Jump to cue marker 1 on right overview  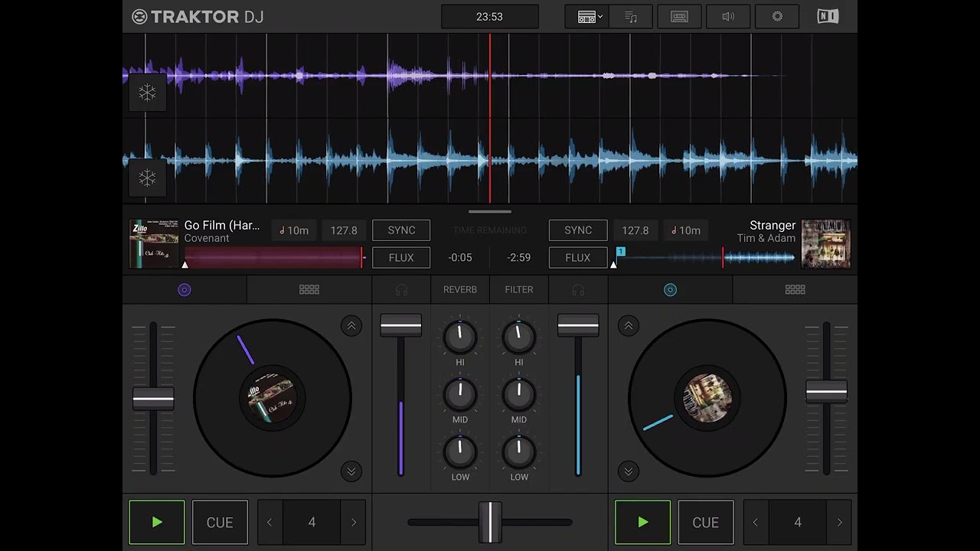pyautogui.click(x=621, y=251)
